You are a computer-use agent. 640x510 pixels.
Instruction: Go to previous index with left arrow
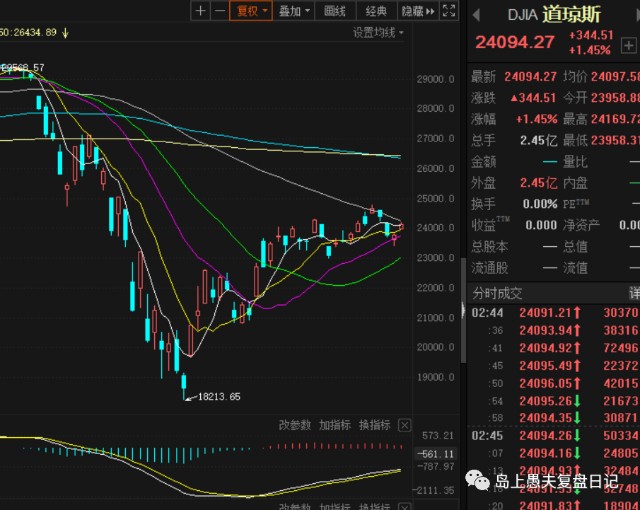[x=476, y=16]
